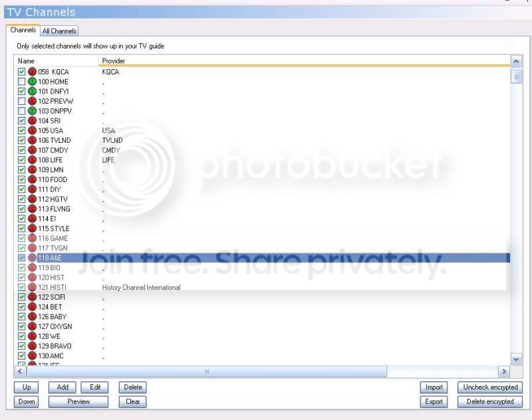Uncheck the 122 SCIFI channel checkbox

tap(21, 297)
